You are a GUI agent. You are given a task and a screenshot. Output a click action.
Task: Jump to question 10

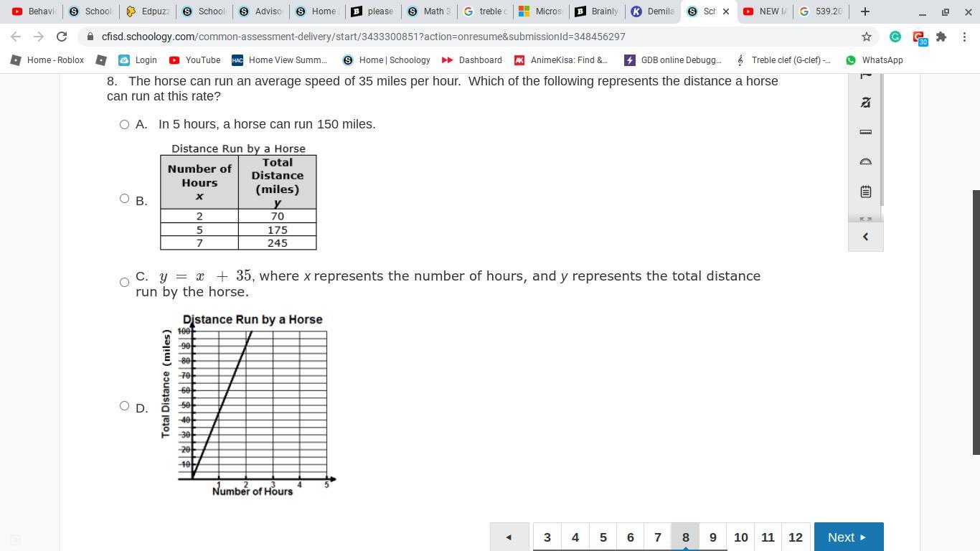(x=741, y=537)
